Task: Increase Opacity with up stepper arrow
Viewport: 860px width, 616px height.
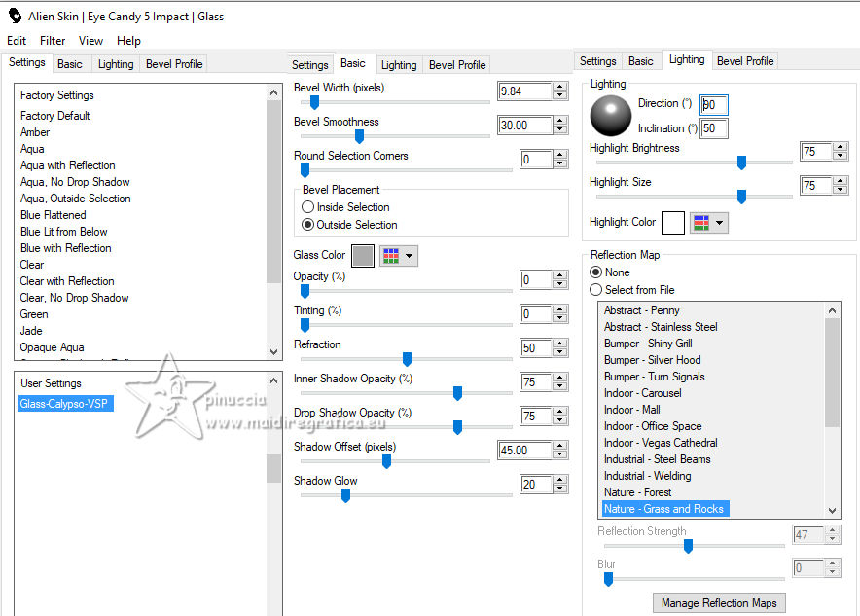Action: 560,275
